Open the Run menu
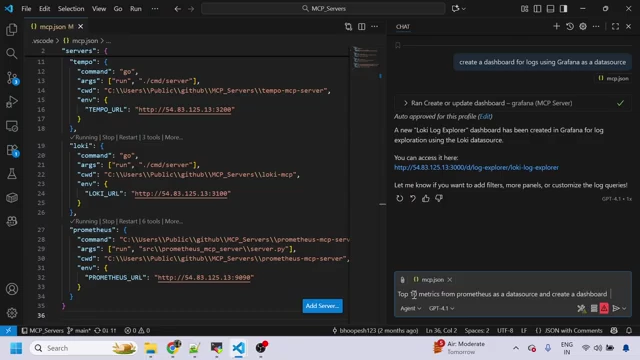Image resolution: width=640 pixels, height=360 pixels. (136, 9)
